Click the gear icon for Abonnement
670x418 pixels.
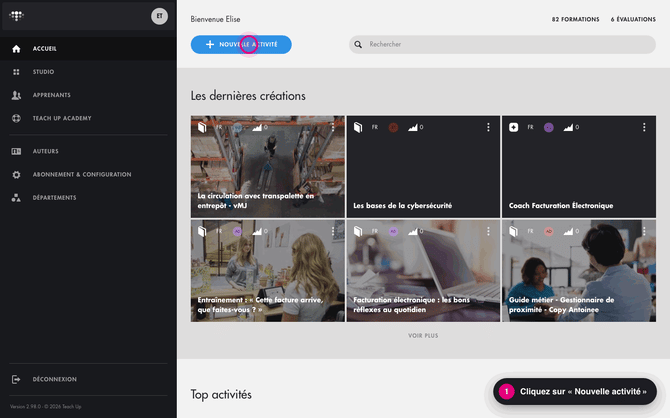point(16,174)
